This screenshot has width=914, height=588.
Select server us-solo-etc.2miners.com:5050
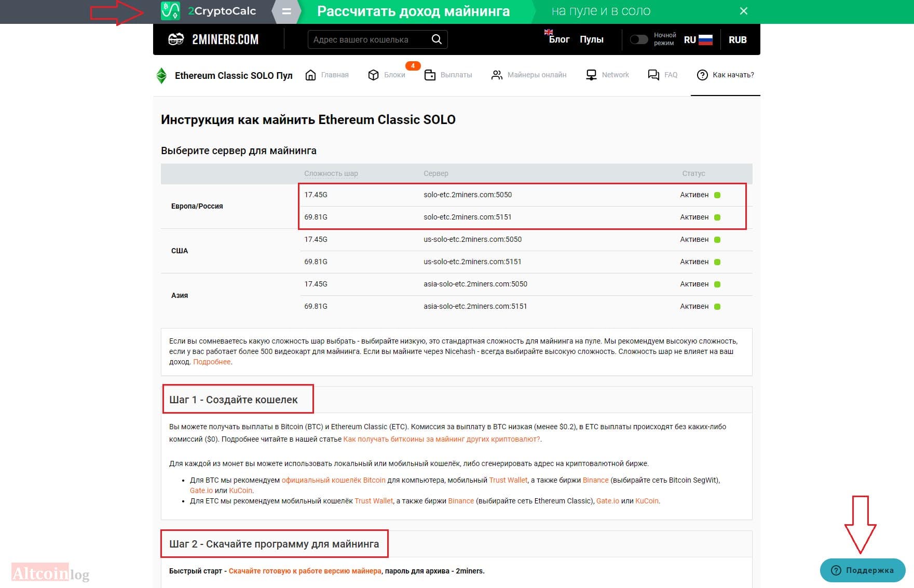point(472,239)
